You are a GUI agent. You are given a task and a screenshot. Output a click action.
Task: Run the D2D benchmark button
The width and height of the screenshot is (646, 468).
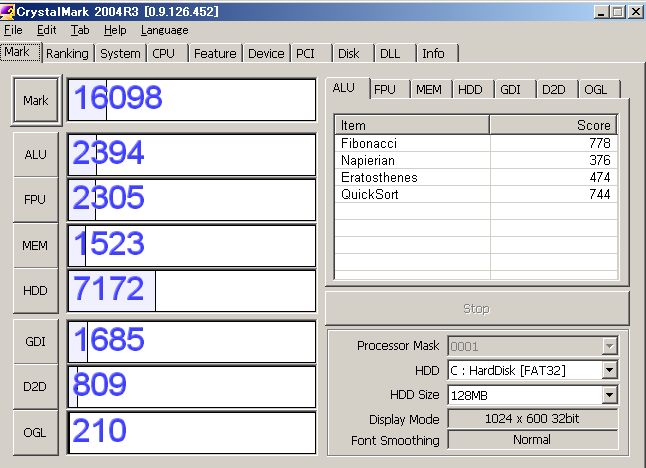click(36, 387)
